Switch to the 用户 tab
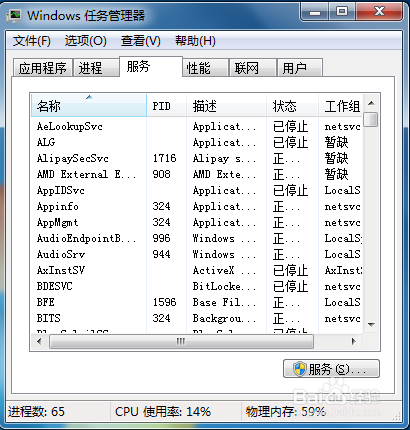Screen dimensions: 410x430 [x=300, y=68]
